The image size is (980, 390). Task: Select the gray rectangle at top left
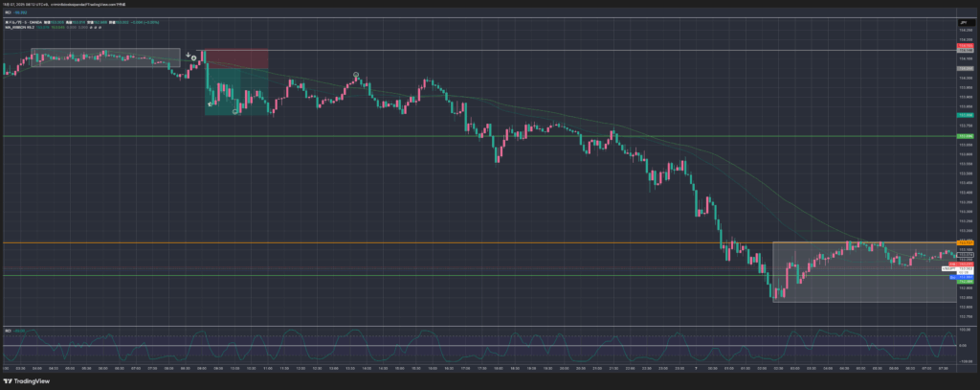pyautogui.click(x=105, y=57)
